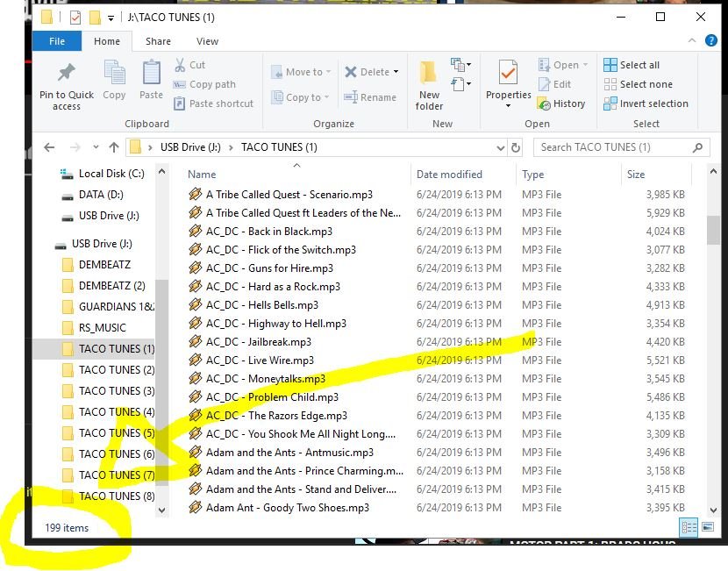Open Recent locations dropdown arrow
Image resolution: width=728 pixels, height=571 pixels.
click(96, 147)
